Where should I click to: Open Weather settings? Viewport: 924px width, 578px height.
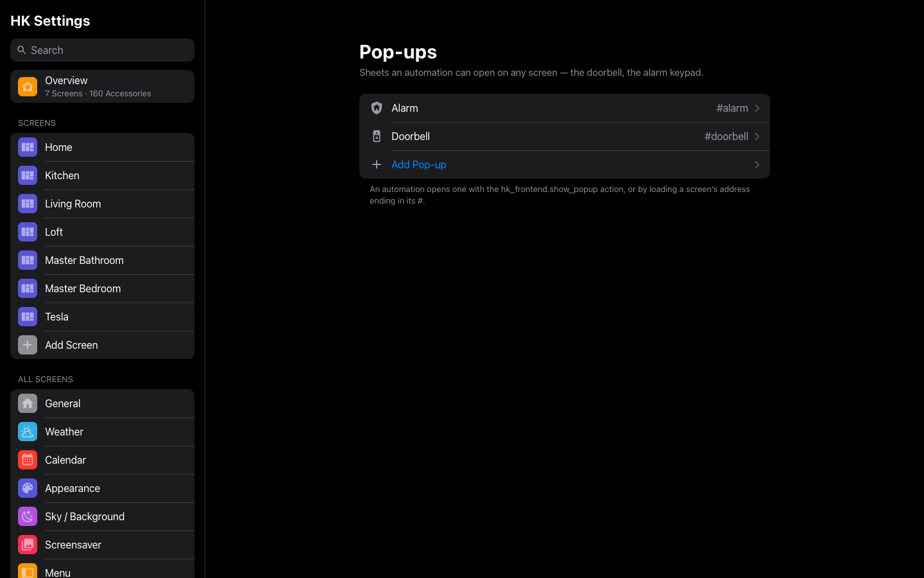coord(102,432)
